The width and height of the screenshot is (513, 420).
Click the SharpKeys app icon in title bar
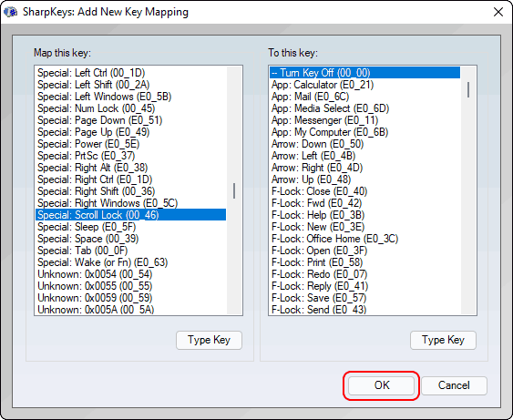(x=10, y=12)
